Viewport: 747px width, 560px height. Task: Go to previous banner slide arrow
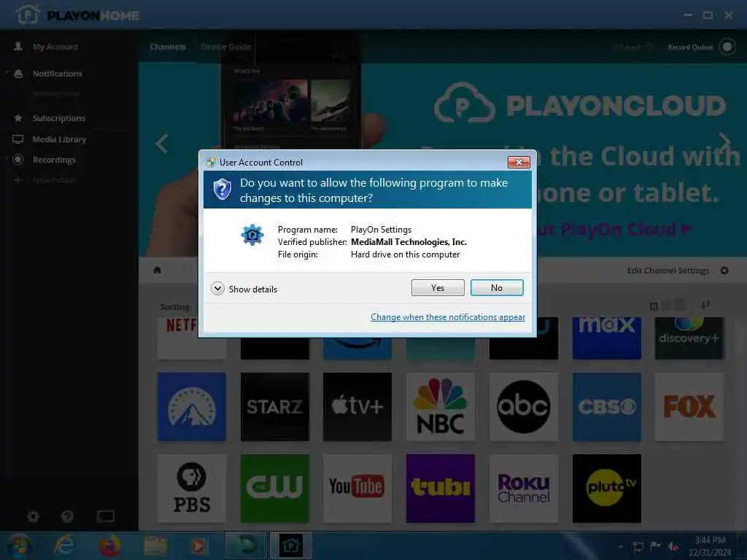pyautogui.click(x=162, y=144)
